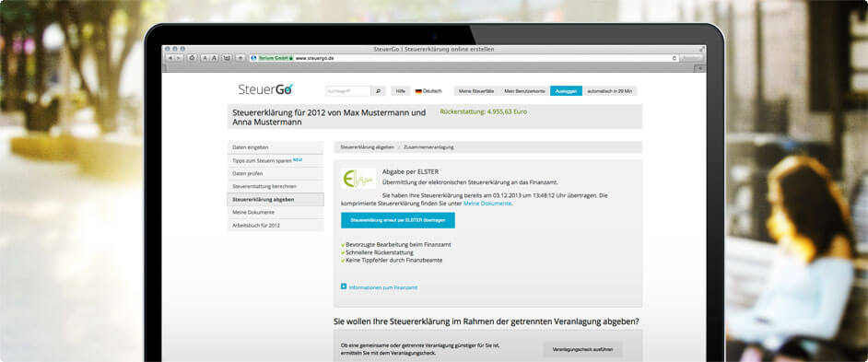Open Daten eingeben in sidebar

pyautogui.click(x=276, y=147)
